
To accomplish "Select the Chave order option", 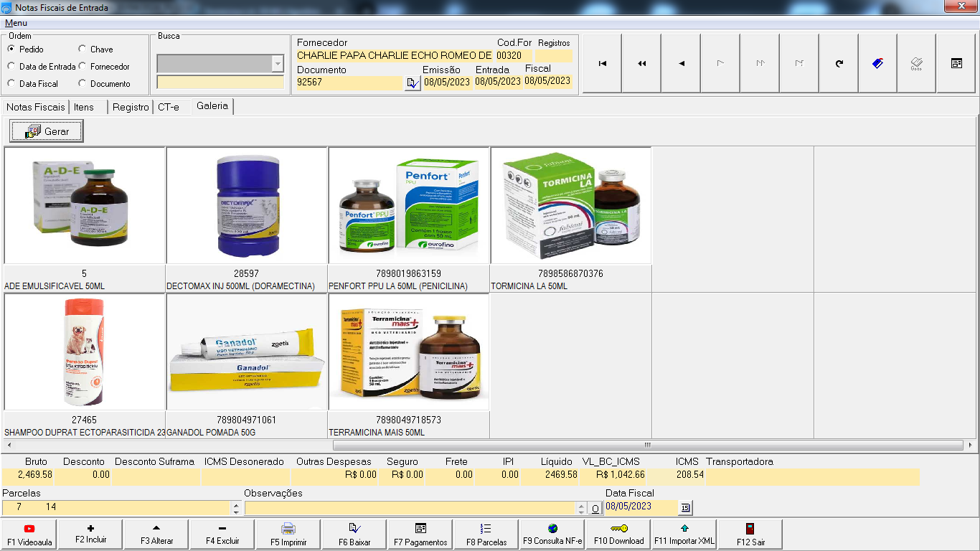I will click(x=96, y=50).
